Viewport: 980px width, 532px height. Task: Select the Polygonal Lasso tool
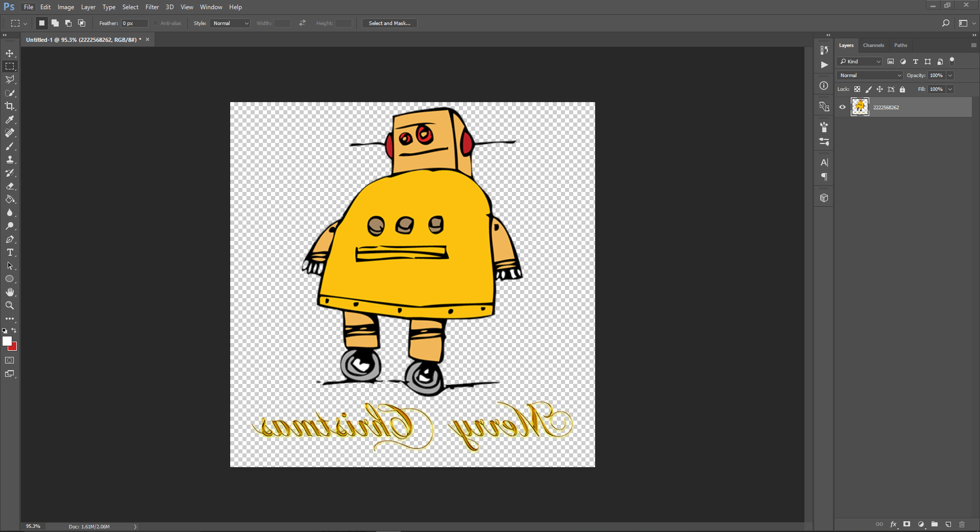point(10,80)
